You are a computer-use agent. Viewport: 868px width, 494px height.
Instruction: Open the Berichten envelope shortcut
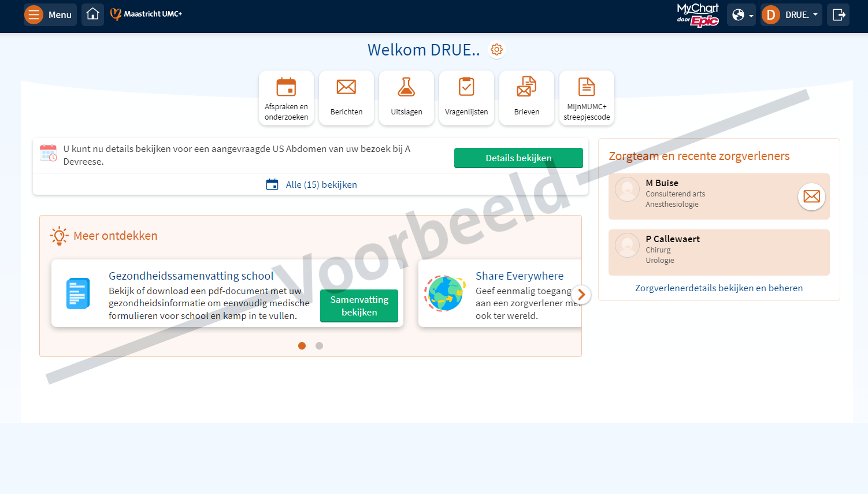[x=346, y=98]
